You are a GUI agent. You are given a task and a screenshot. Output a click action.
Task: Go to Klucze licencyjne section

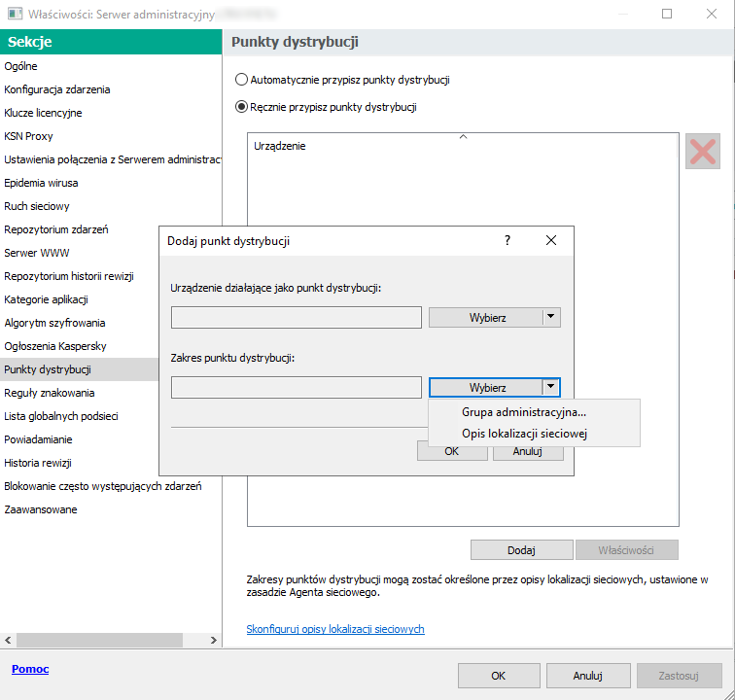[x=43, y=113]
